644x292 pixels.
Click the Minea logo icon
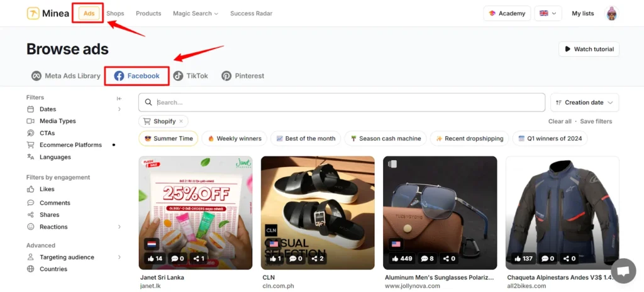pos(33,14)
